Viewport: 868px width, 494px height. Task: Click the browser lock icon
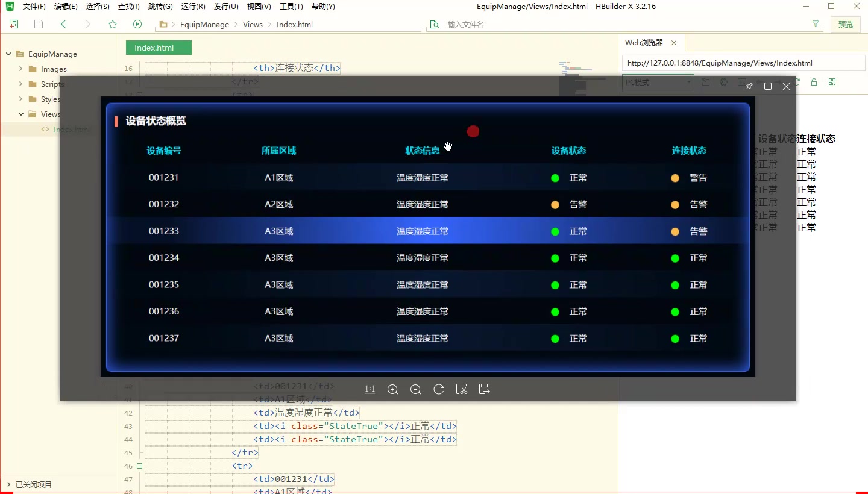[x=814, y=82]
